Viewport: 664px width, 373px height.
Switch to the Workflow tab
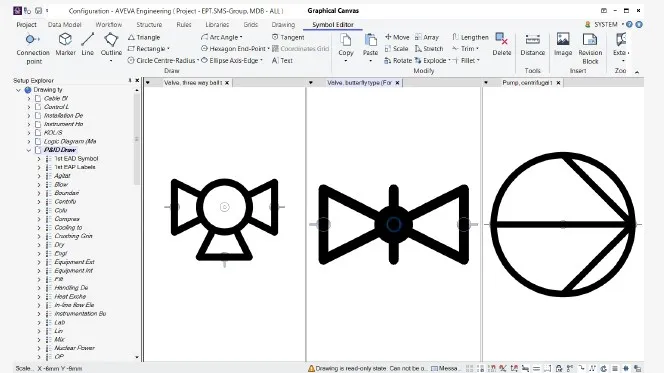[109, 25]
